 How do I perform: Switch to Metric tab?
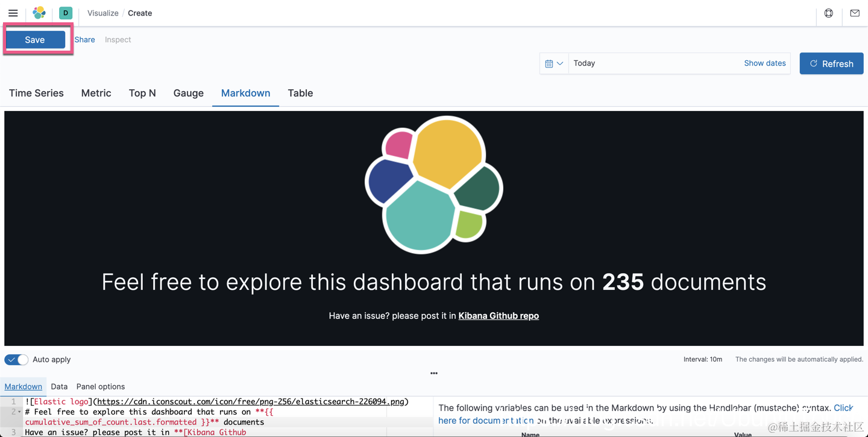click(96, 93)
